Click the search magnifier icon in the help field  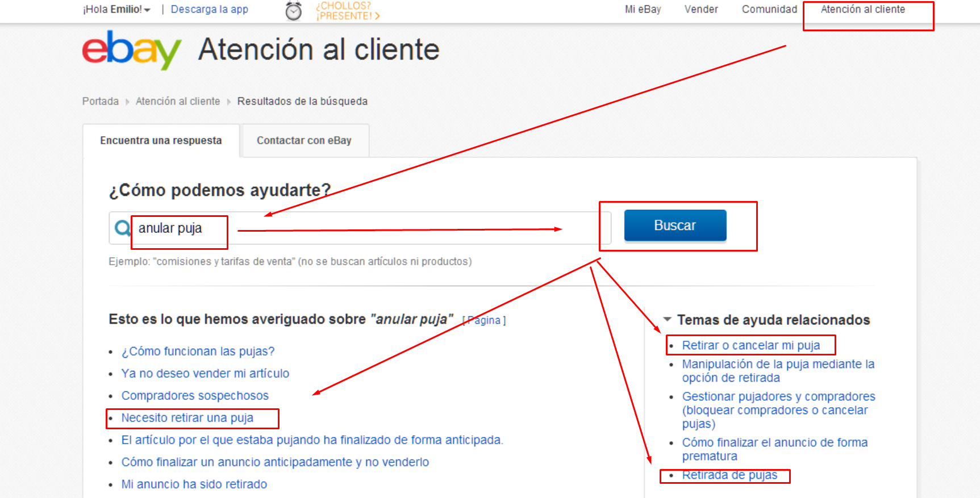pos(122,228)
